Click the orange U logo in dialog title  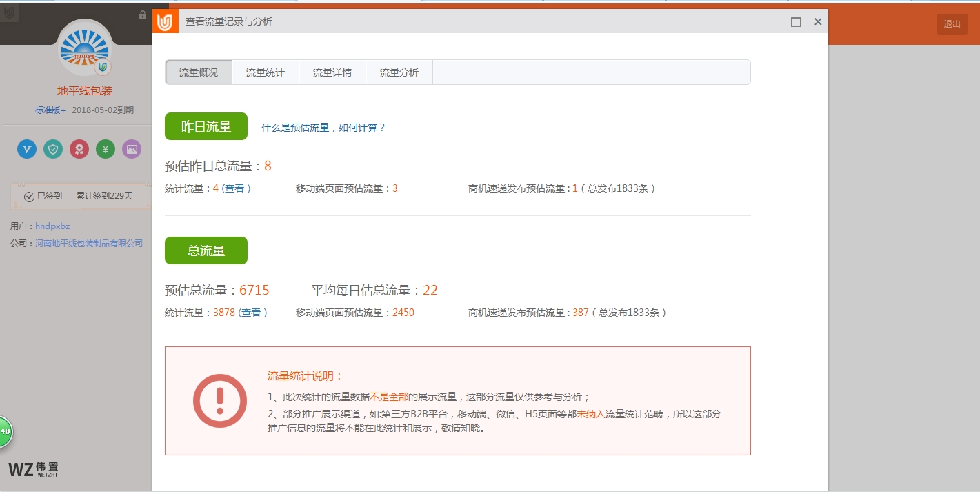tap(165, 22)
